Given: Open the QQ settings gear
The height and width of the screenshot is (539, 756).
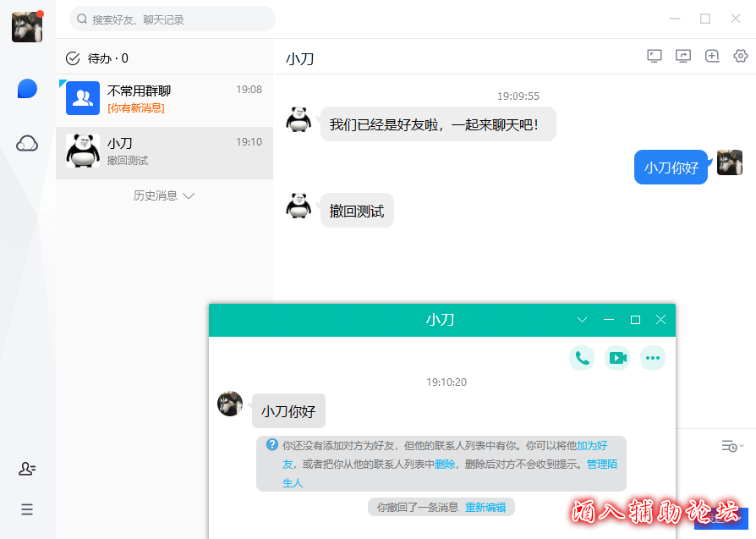Looking at the screenshot, I should pyautogui.click(x=741, y=56).
